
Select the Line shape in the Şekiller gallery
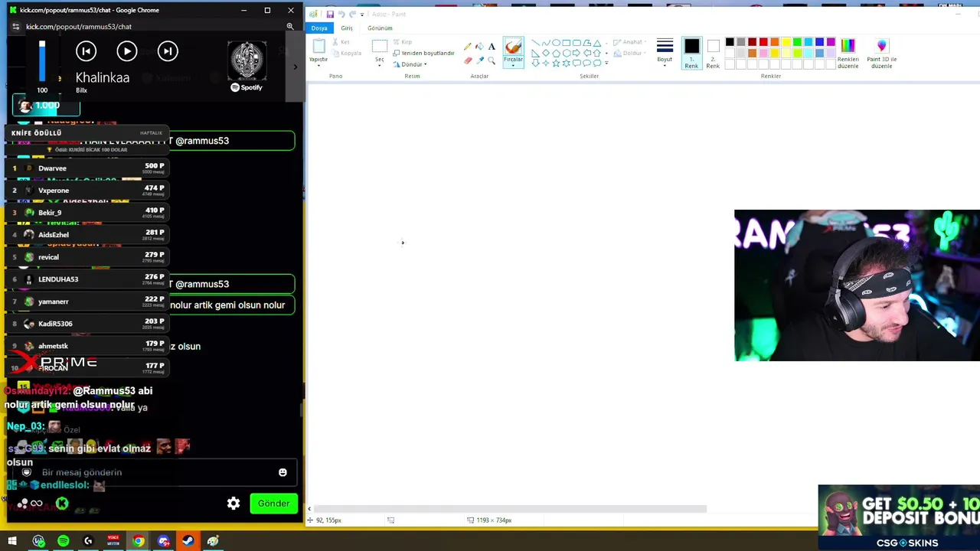click(535, 43)
